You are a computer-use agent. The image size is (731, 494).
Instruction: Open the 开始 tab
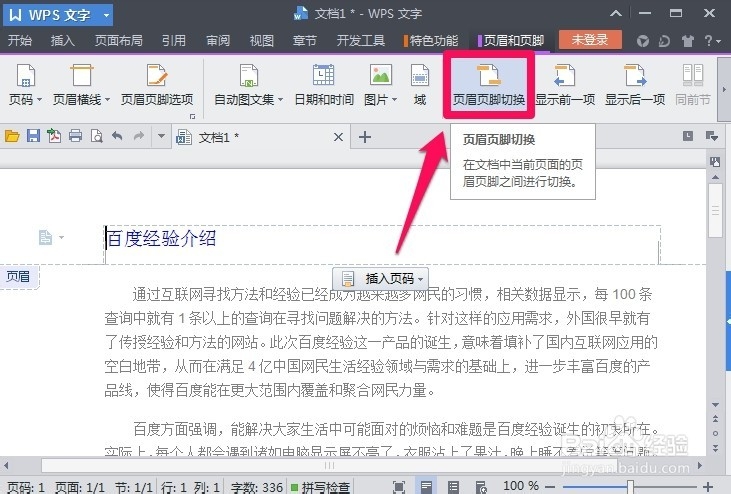[20, 41]
